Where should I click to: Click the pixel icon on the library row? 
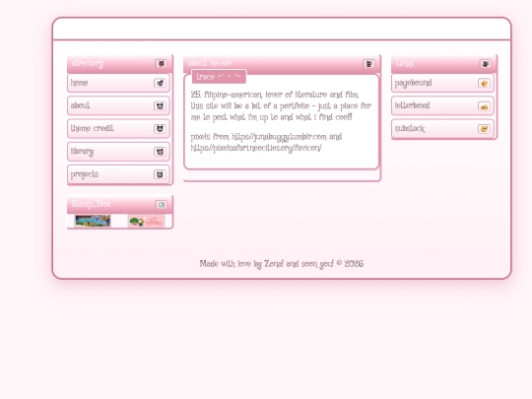point(160,152)
